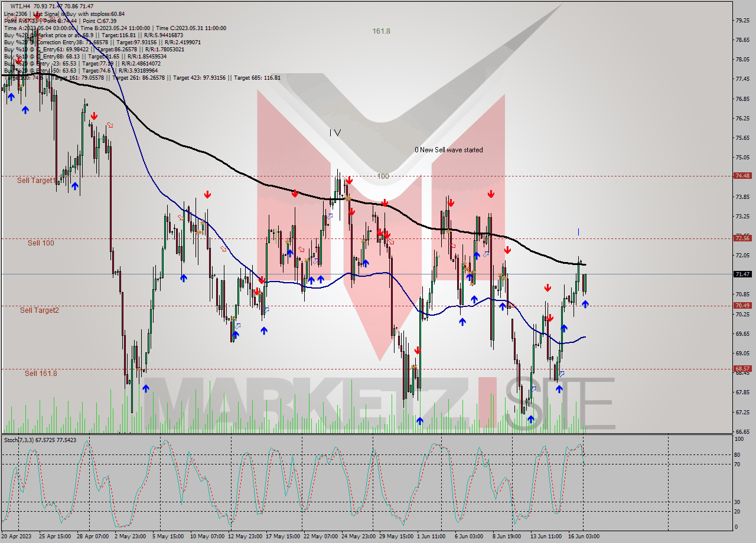Select the '10 May 07:00' time label

207,537
